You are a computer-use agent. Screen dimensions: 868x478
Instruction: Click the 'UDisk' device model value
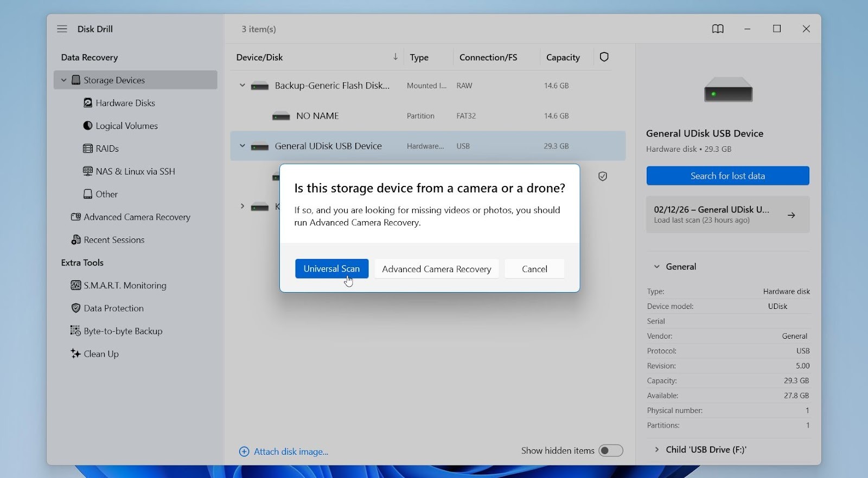pos(777,306)
